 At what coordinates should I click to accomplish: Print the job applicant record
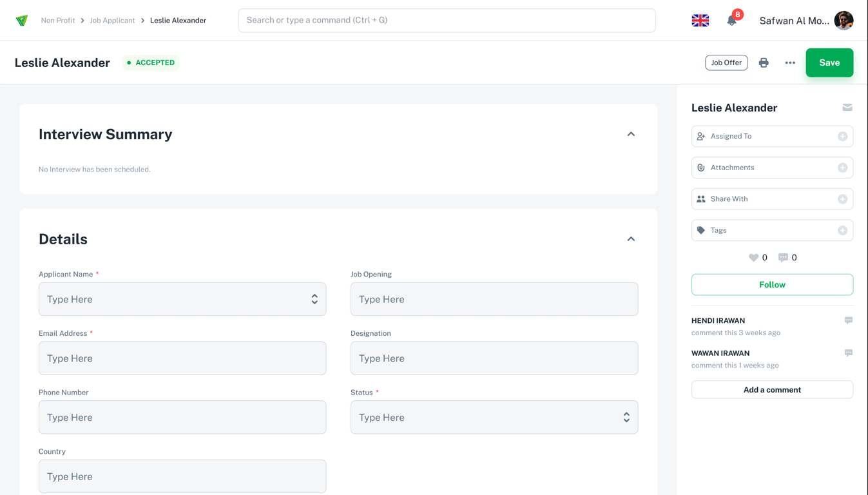[x=764, y=63]
